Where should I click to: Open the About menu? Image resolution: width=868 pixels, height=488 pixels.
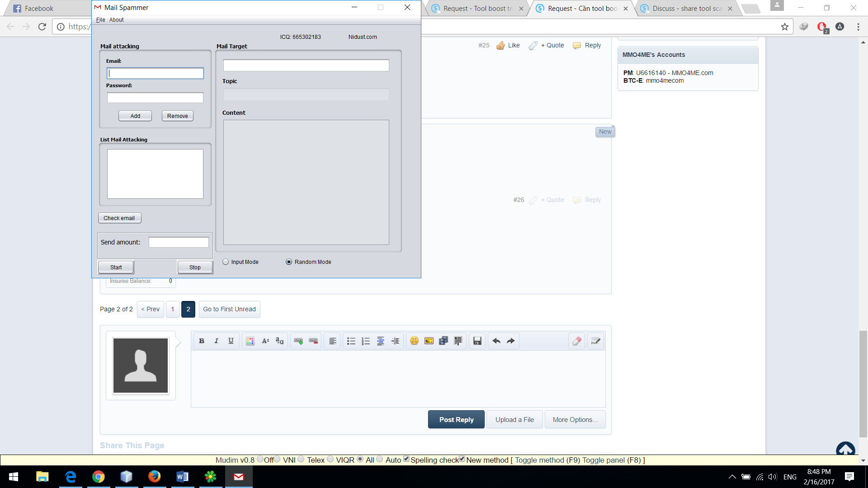tap(116, 20)
